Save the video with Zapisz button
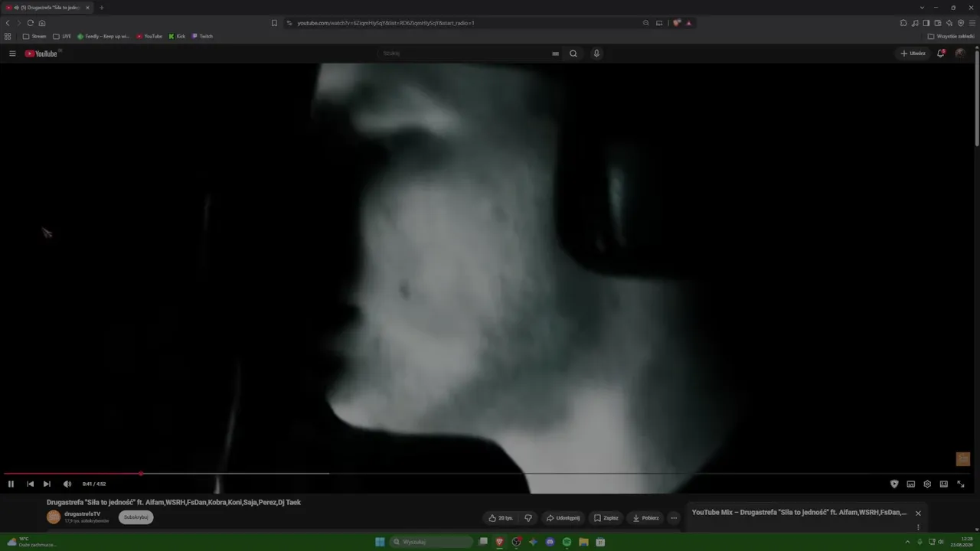 point(606,518)
